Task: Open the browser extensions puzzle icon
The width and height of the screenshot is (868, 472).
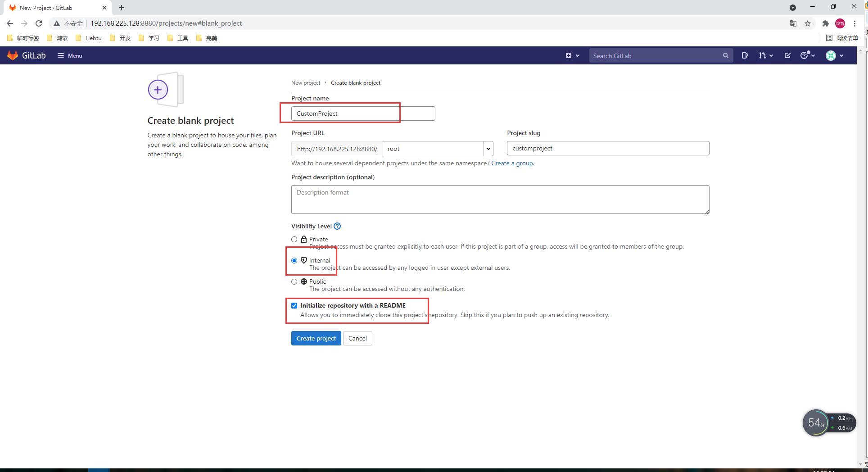Action: point(825,23)
